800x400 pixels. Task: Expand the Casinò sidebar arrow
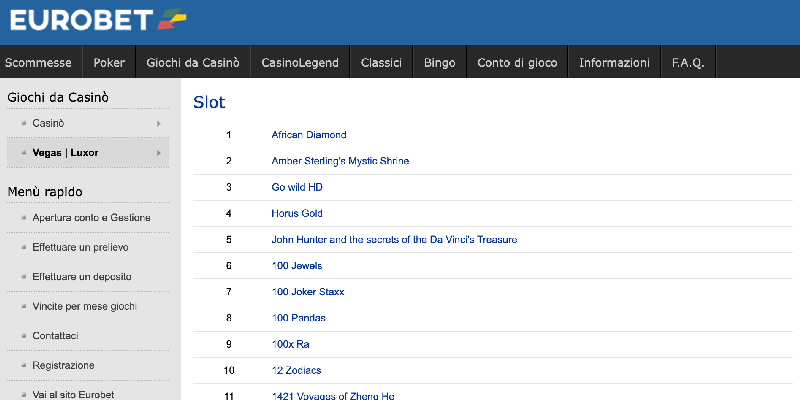pyautogui.click(x=159, y=123)
